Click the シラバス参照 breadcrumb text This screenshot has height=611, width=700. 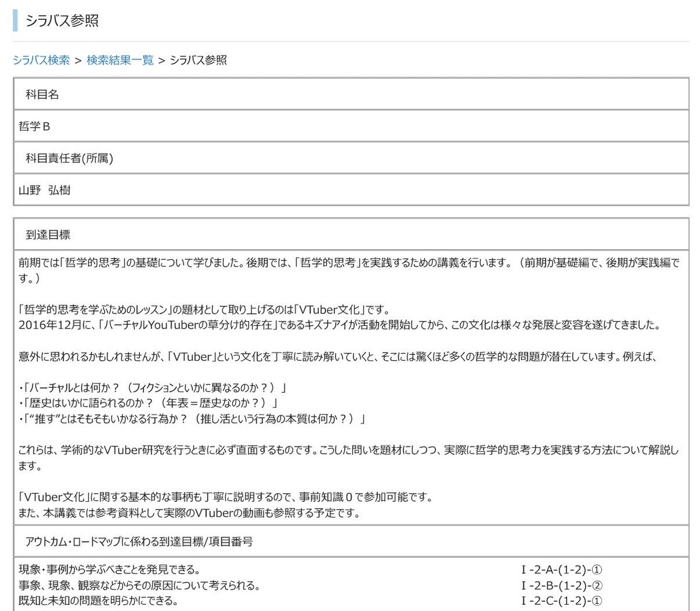(198, 60)
